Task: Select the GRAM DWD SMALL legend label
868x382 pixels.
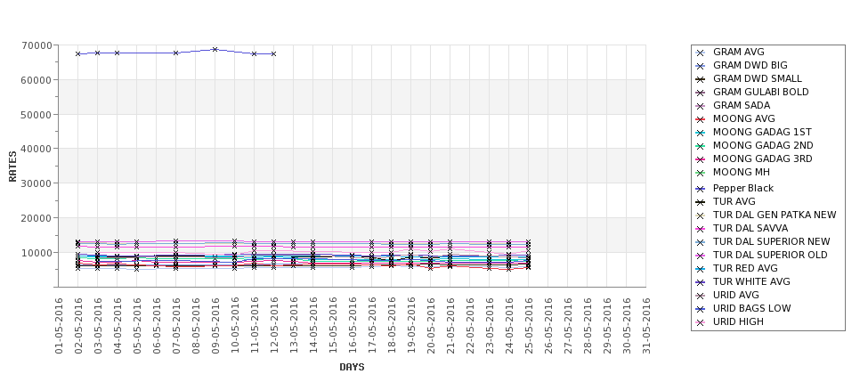Action: [758, 78]
